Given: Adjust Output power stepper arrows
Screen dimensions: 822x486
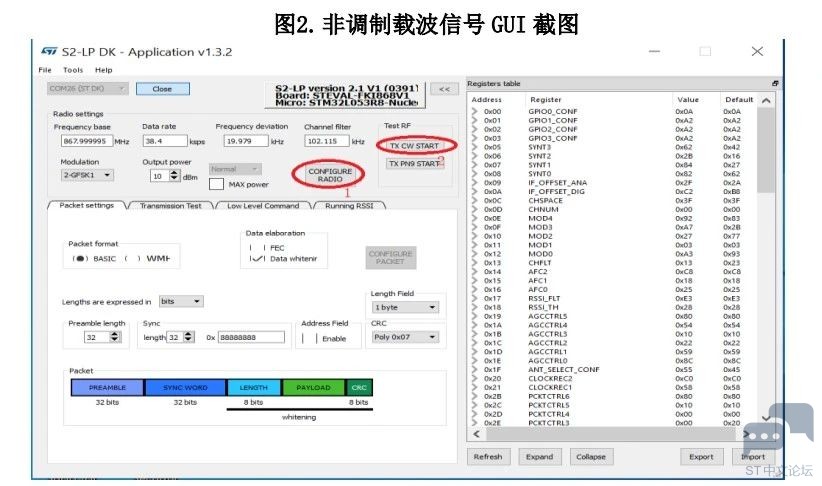Looking at the screenshot, I should click(174, 176).
